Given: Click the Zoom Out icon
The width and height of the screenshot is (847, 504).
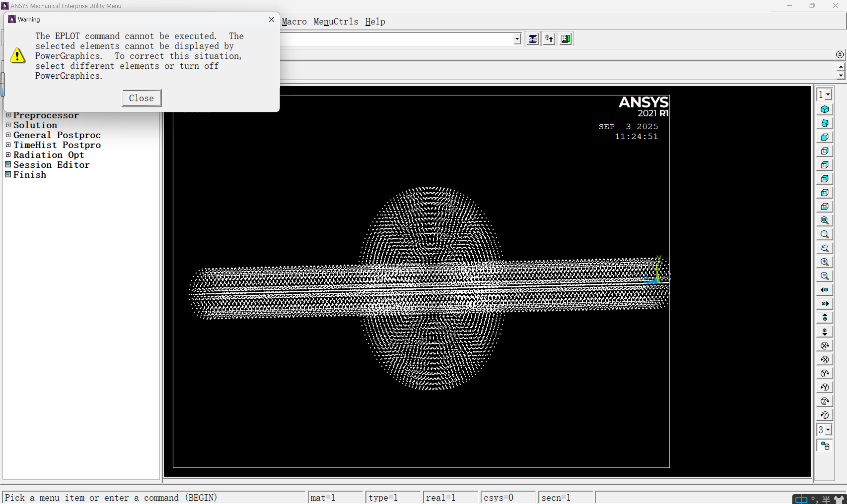Looking at the screenshot, I should click(824, 276).
